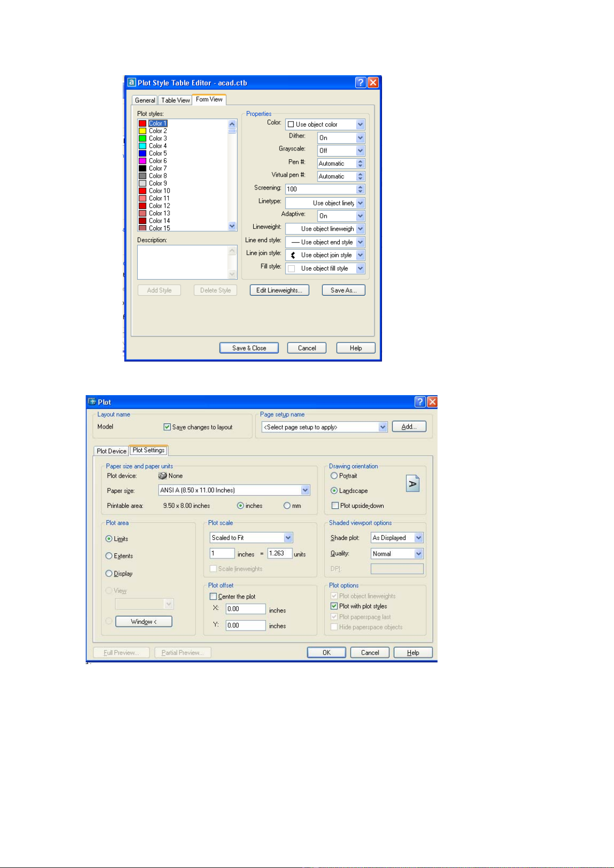Click the drawing orientation preview icon
Viewport: 614px width, 868px height.
412,484
